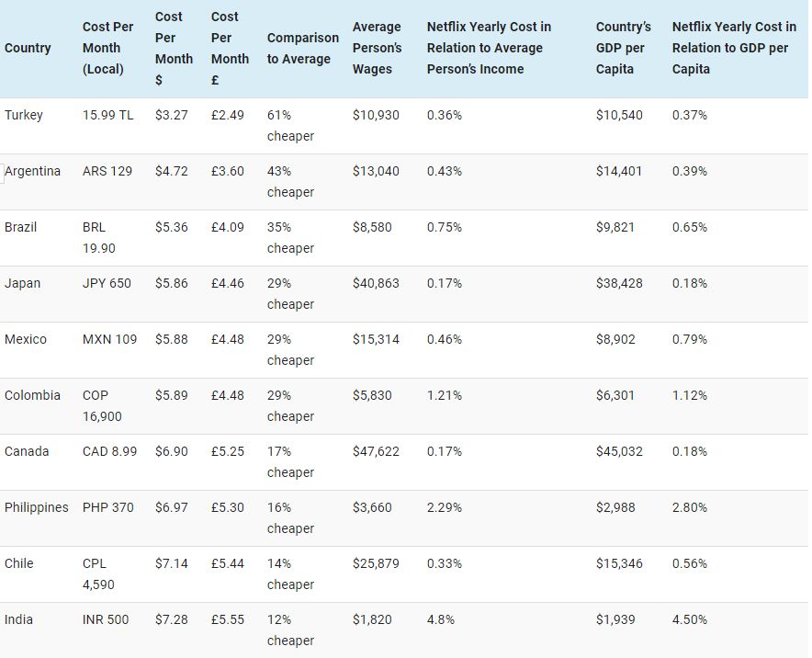The width and height of the screenshot is (812, 658).
Task: Select the Turkey row country cell
Action: click(x=24, y=115)
